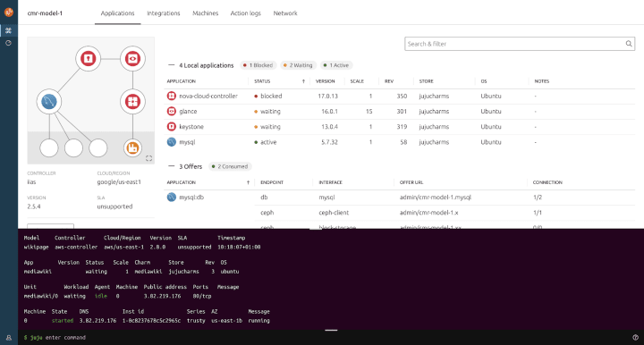This screenshot has width=644, height=345.
Task: Open the user account icon at bottom left
Action: pyautogui.click(x=9, y=338)
